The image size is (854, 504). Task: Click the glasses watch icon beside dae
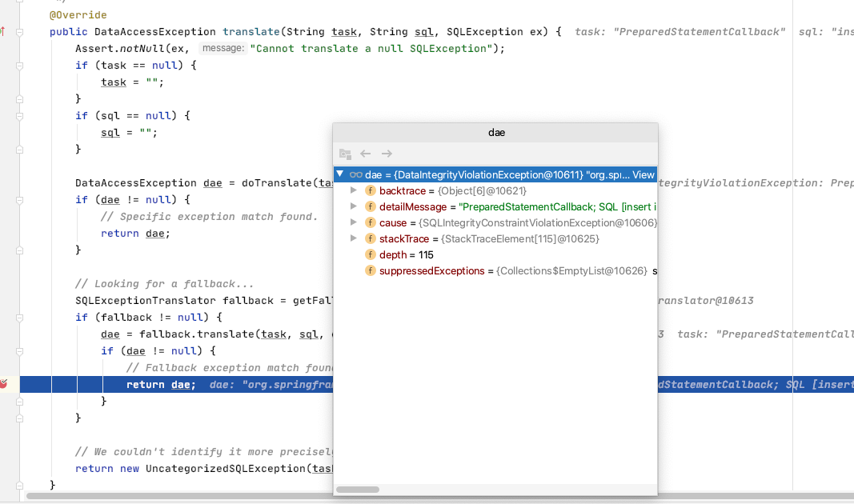(x=355, y=174)
